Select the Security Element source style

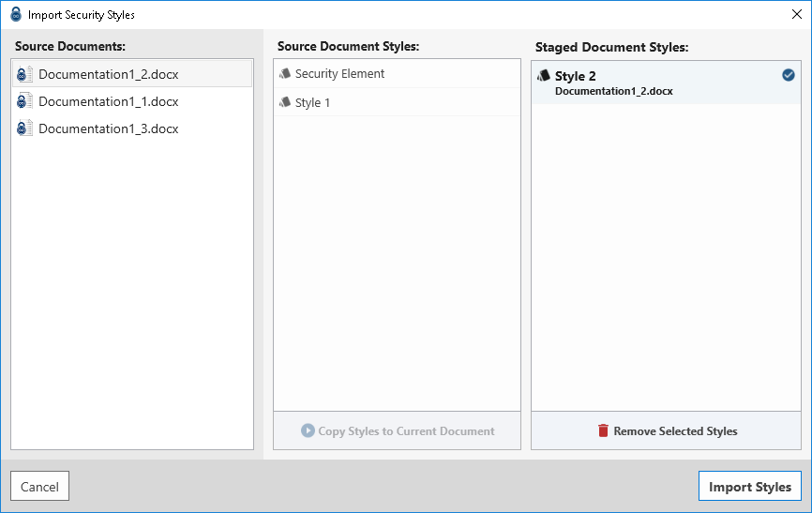coord(339,73)
